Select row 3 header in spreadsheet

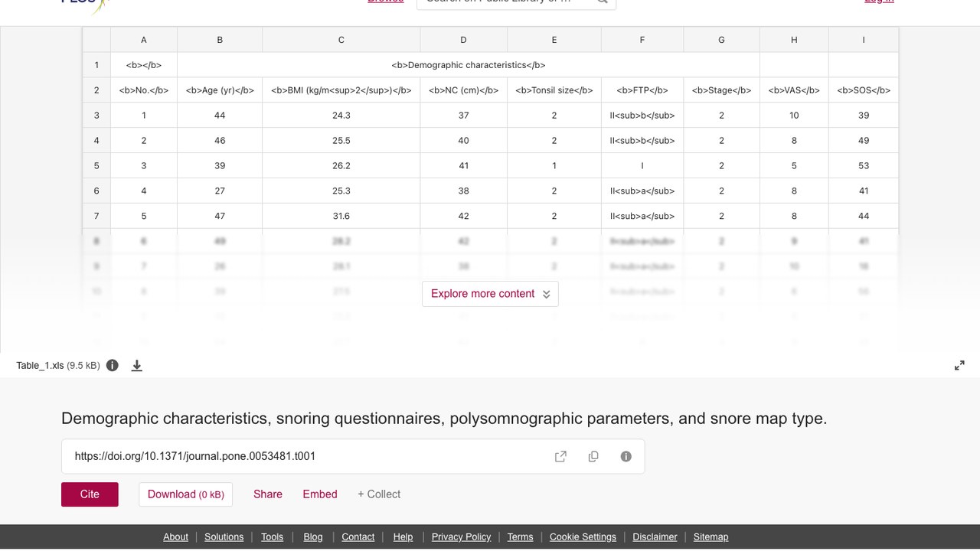(x=96, y=115)
